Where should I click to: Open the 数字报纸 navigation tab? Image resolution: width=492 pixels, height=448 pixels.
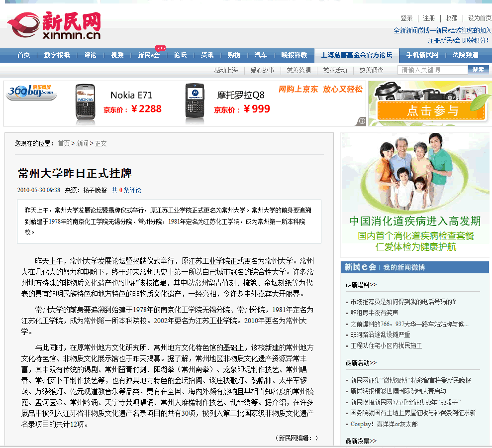(57, 55)
